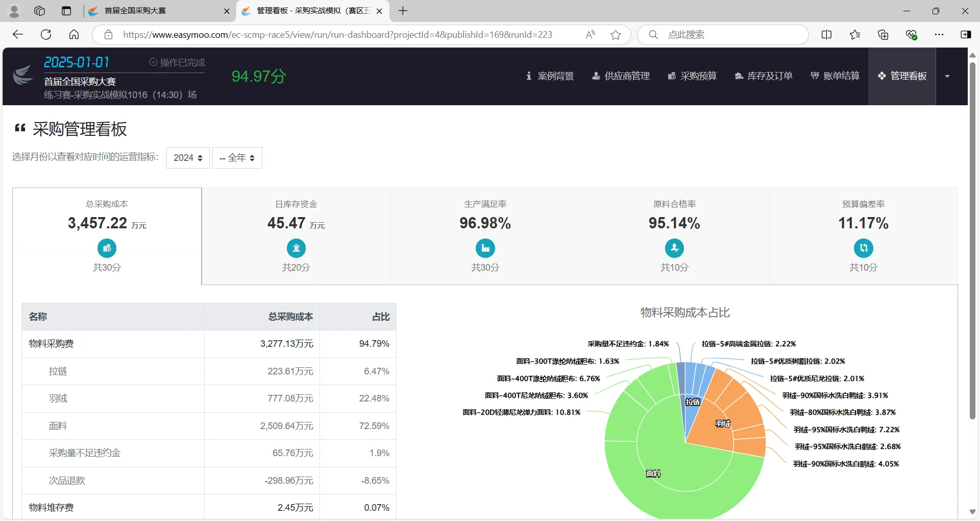Screen dimensions: 980x521
Task: Open browser essentials icon
Action: [x=911, y=35]
